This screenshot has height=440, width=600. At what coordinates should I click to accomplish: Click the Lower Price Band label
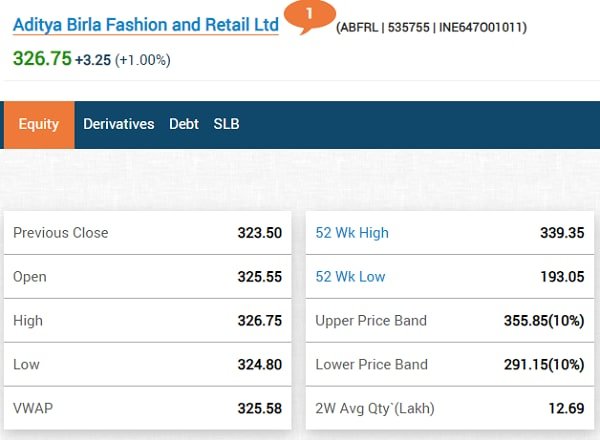point(371,364)
